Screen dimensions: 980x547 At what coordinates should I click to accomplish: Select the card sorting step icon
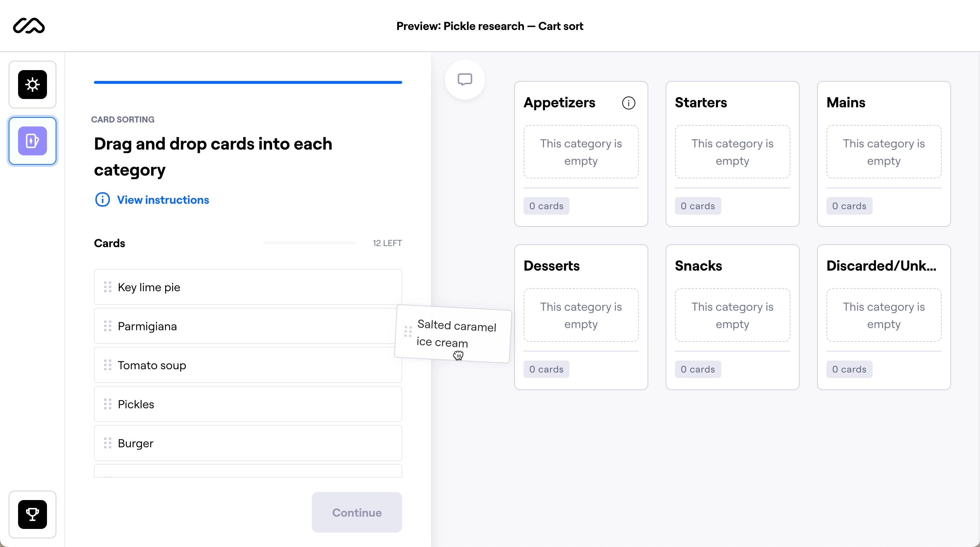tap(32, 141)
